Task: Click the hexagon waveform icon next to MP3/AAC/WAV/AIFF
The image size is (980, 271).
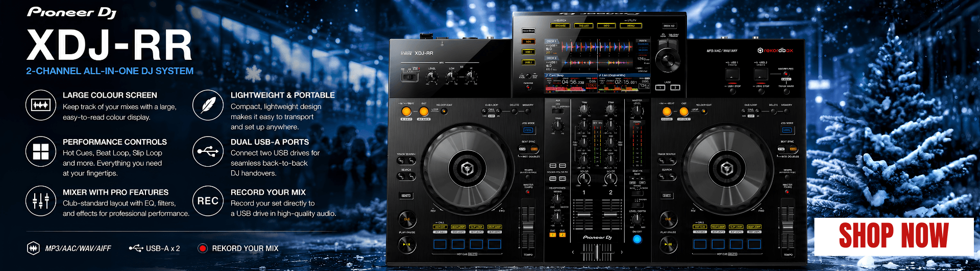Action: (x=33, y=249)
